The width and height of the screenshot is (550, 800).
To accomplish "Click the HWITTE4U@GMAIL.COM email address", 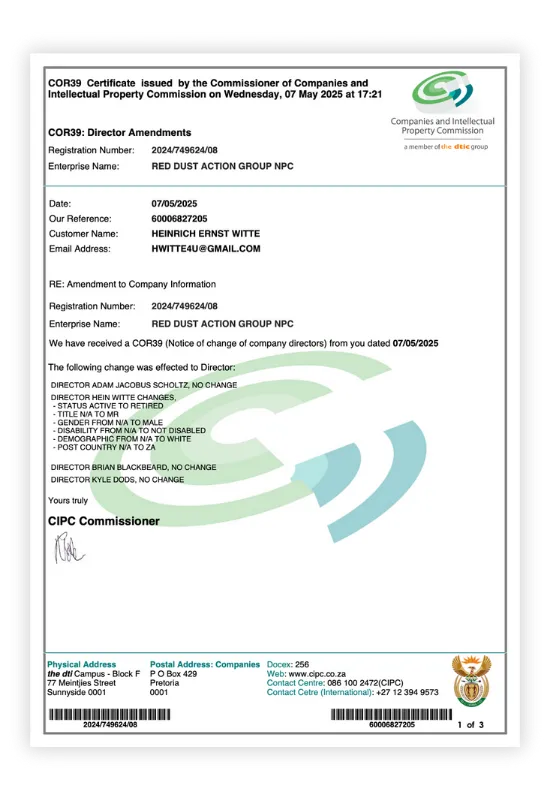I will tap(206, 248).
